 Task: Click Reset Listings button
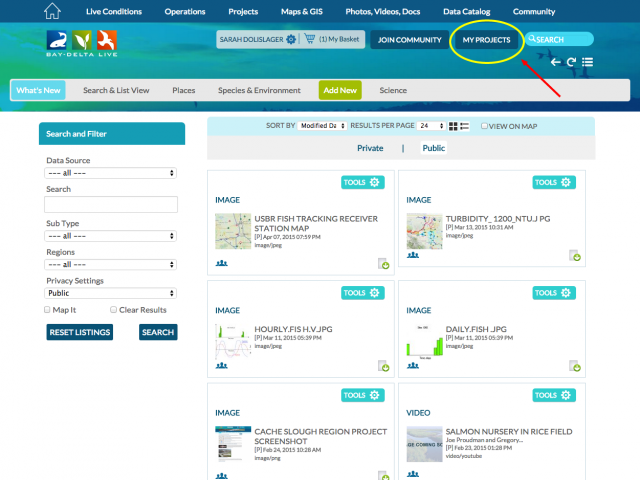click(80, 332)
